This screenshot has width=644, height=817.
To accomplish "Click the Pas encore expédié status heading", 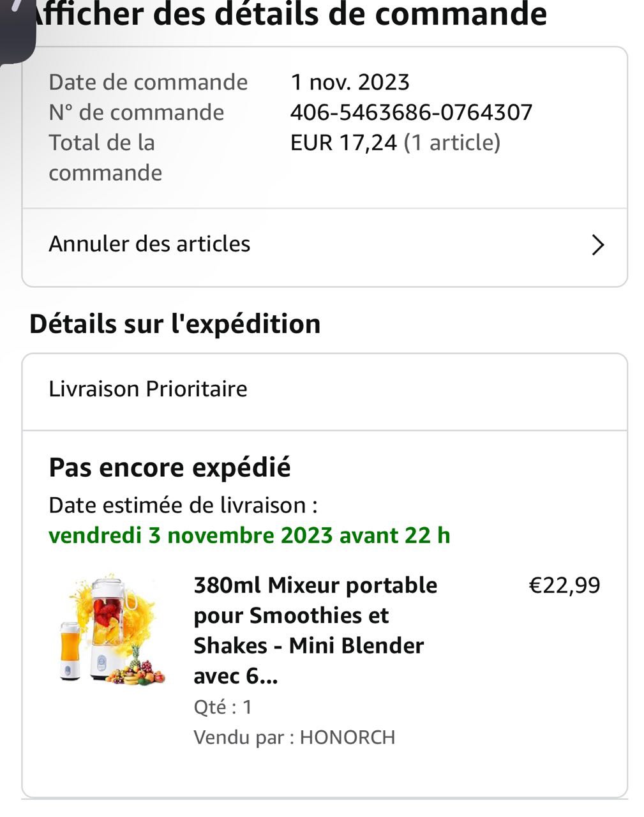I will 170,467.
